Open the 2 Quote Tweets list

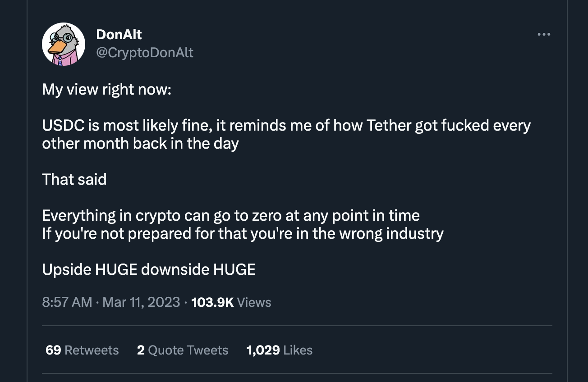coord(183,350)
